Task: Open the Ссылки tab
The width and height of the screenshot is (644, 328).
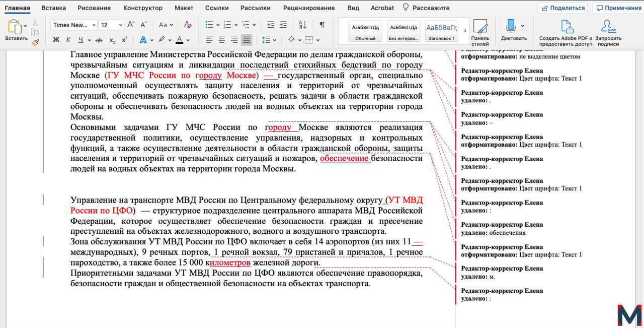Action: coord(217,8)
